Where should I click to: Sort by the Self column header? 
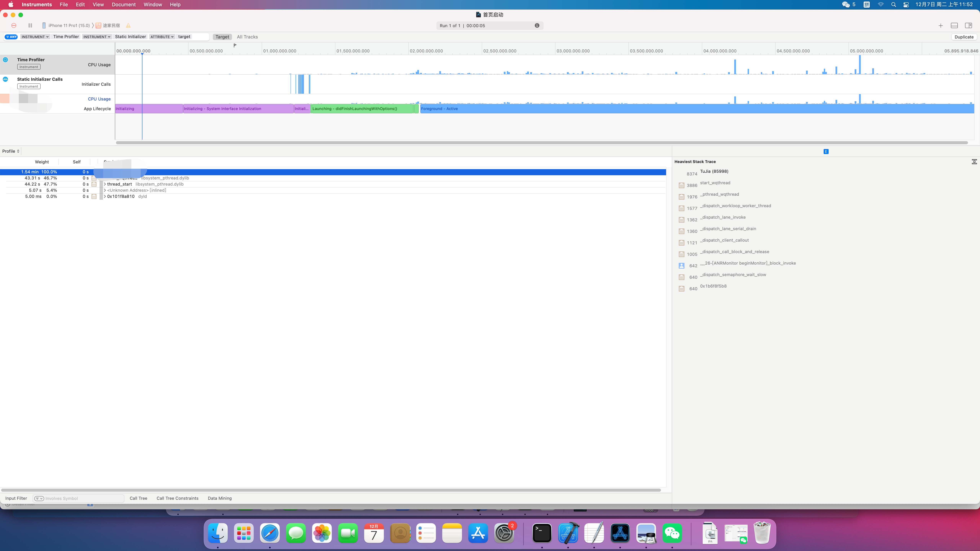pyautogui.click(x=77, y=162)
